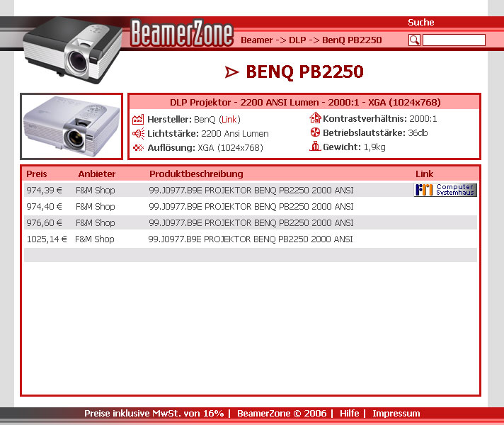Click the Preis column header
The width and height of the screenshot is (504, 425).
[x=37, y=174]
